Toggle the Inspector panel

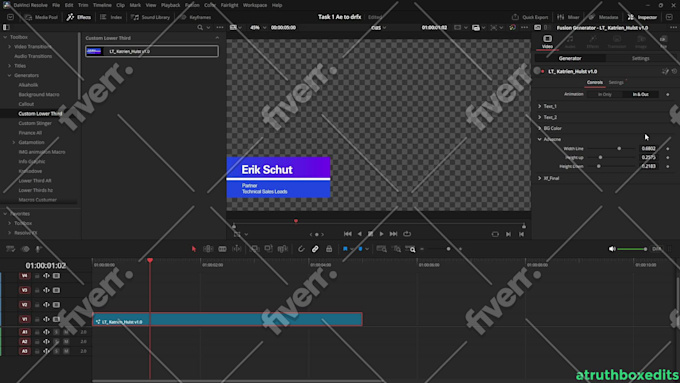pos(642,17)
